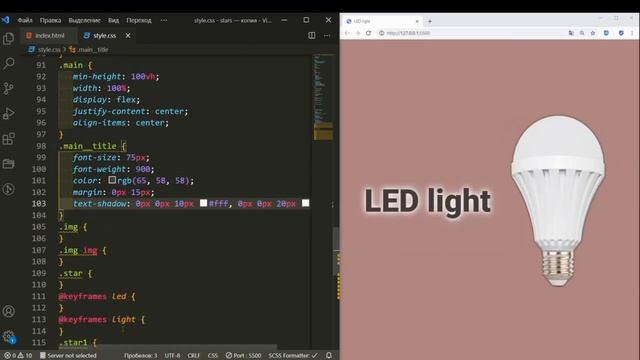Open errors and warnings count in status bar
Image resolution: width=640 pixels, height=360 pixels.
[18, 356]
